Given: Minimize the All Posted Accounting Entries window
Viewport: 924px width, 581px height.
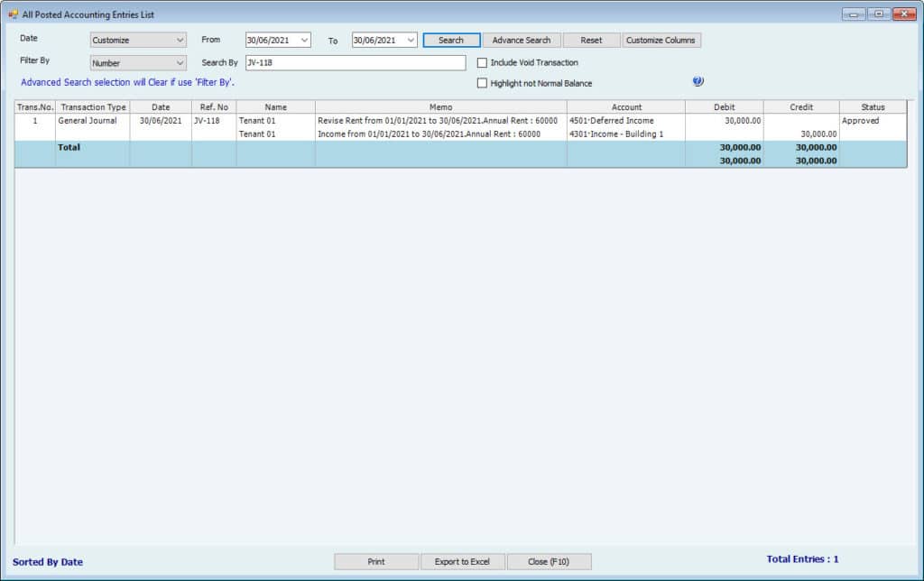Looking at the screenshot, I should click(854, 14).
